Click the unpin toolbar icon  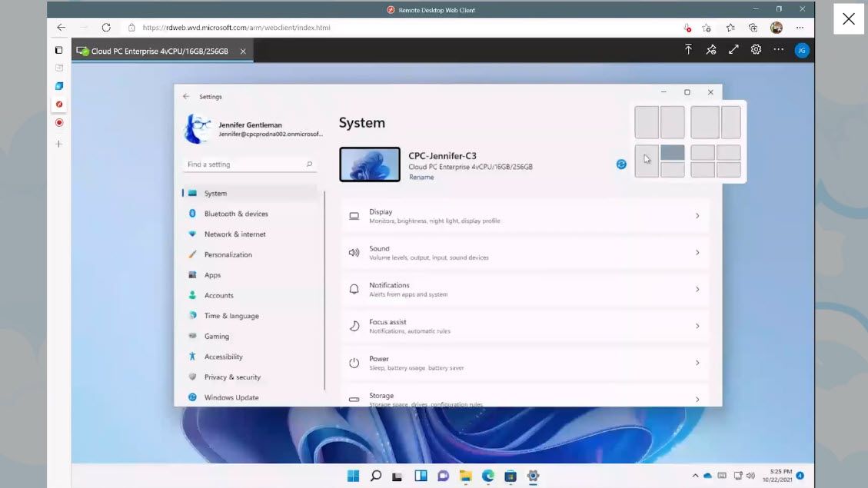(x=711, y=50)
